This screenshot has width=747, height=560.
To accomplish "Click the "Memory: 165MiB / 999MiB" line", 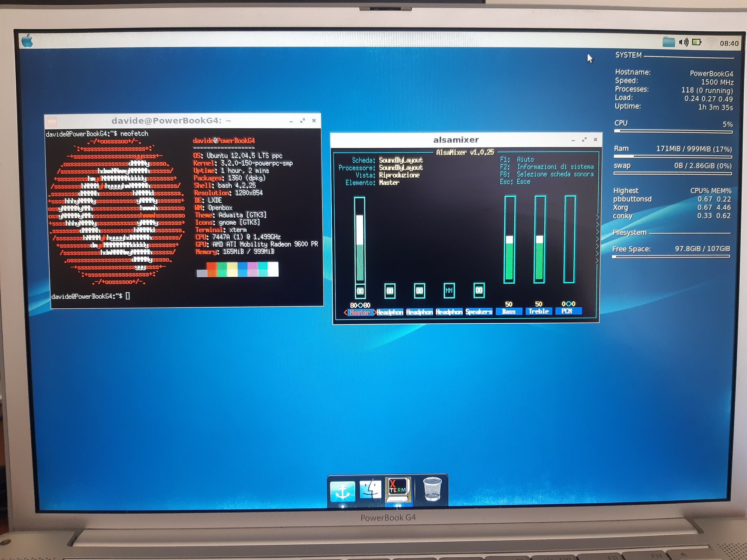I will pyautogui.click(x=235, y=252).
